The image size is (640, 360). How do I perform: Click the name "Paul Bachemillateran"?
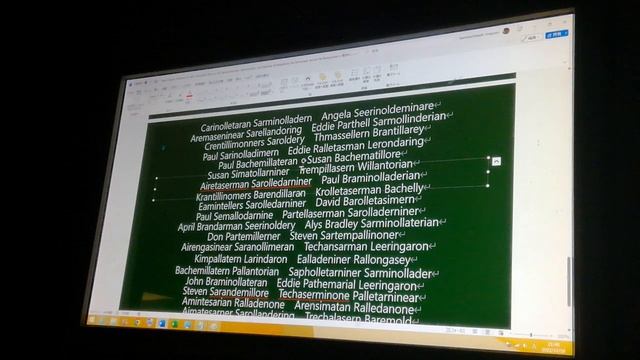pos(258,164)
